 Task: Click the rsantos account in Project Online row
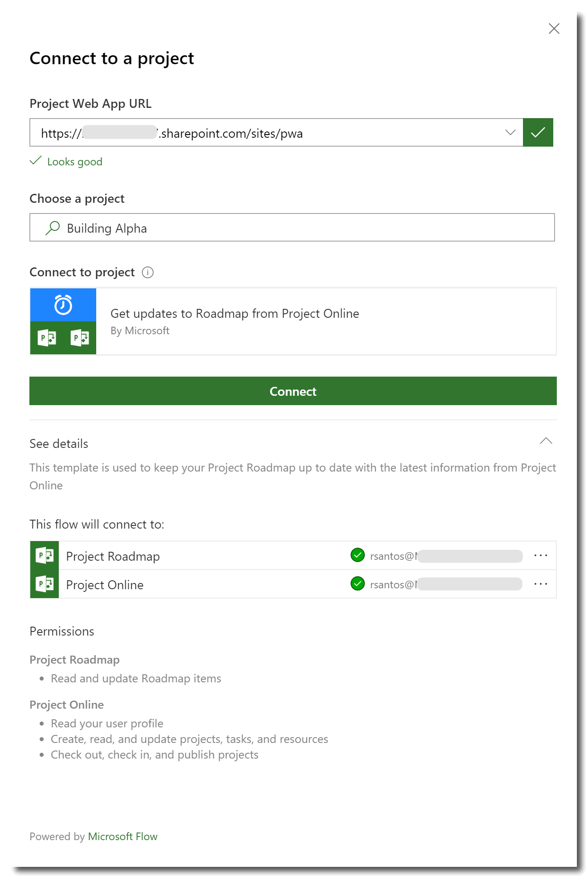(446, 585)
